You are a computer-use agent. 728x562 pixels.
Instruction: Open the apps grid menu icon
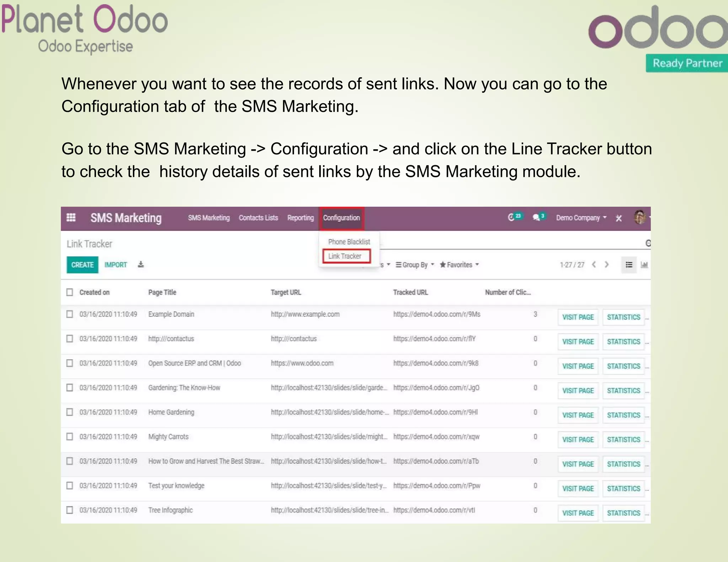[71, 217]
